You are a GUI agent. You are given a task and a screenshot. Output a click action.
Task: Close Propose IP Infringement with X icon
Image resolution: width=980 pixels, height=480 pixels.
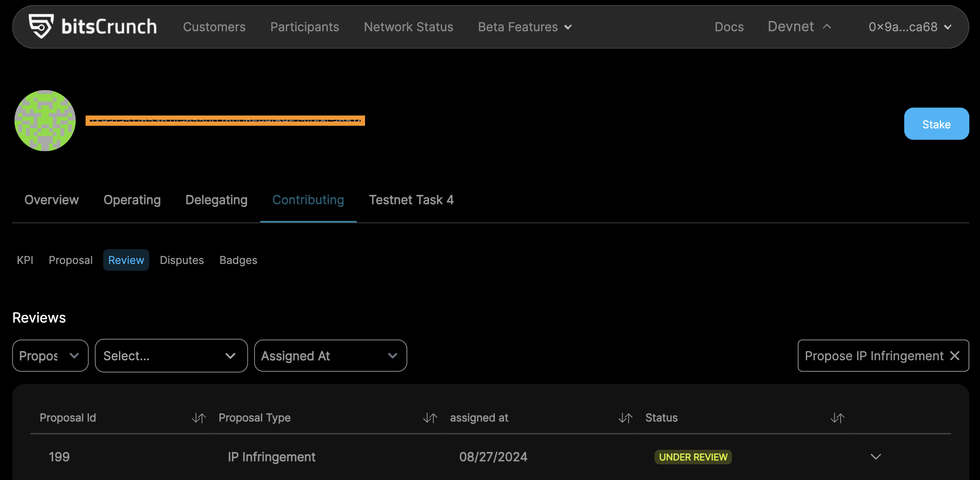pyautogui.click(x=955, y=356)
